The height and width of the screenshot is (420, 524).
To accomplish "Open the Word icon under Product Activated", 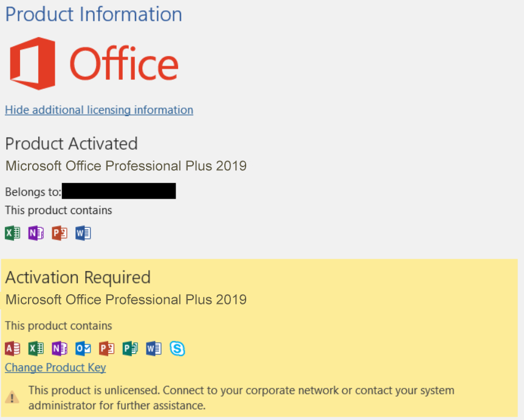I will [83, 233].
